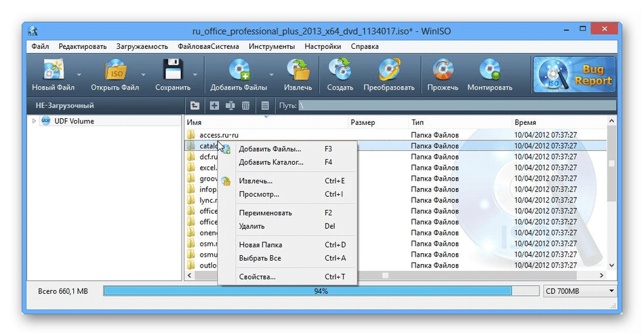
Task: Click the Извлечь toolbar icon
Action: pos(298,69)
